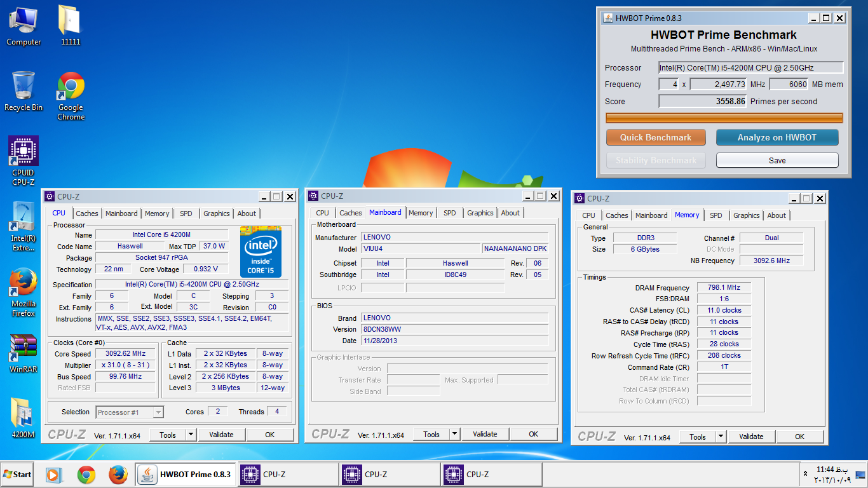This screenshot has height=488, width=868.
Task: Select the Memory tab in the Mainboard window
Action: pos(421,213)
